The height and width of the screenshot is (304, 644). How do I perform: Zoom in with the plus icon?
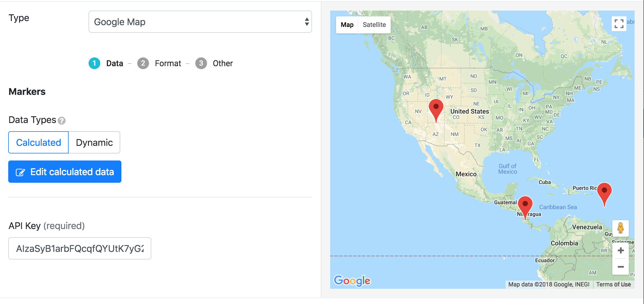click(x=621, y=251)
